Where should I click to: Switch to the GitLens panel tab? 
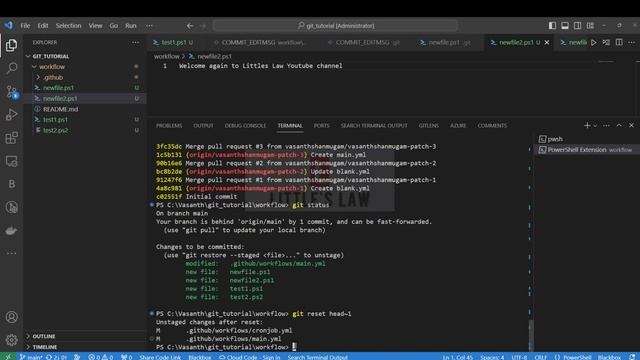click(x=429, y=126)
